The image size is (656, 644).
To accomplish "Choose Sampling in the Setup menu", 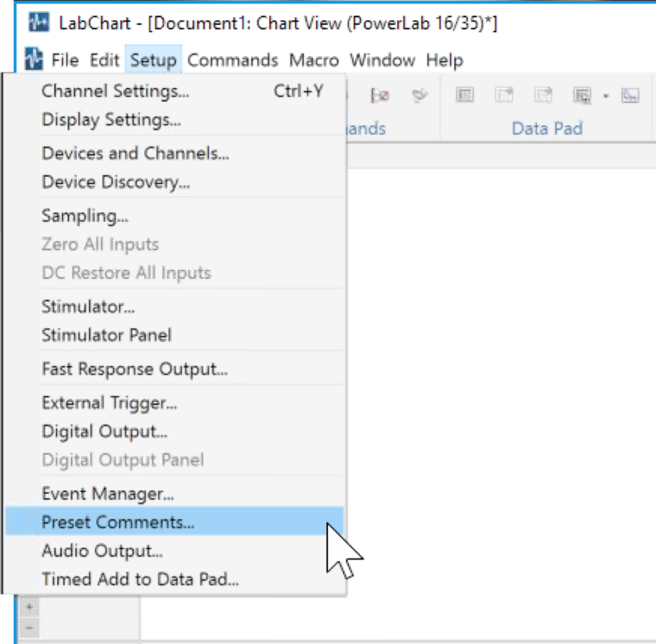I will [85, 216].
